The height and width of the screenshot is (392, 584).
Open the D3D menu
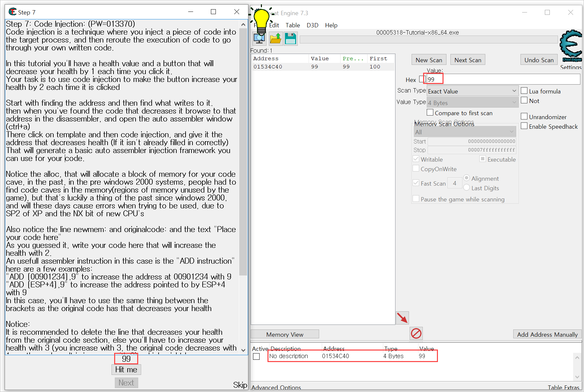point(313,25)
